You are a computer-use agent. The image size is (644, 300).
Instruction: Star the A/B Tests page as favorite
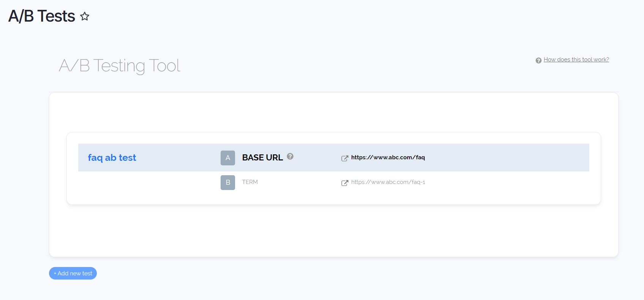(85, 16)
